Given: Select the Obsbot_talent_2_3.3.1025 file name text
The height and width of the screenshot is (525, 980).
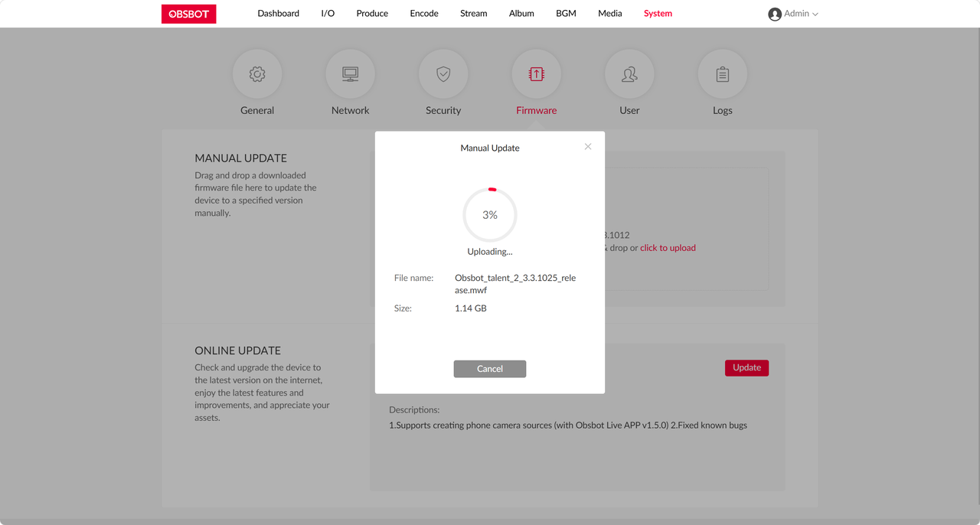Looking at the screenshot, I should [515, 284].
